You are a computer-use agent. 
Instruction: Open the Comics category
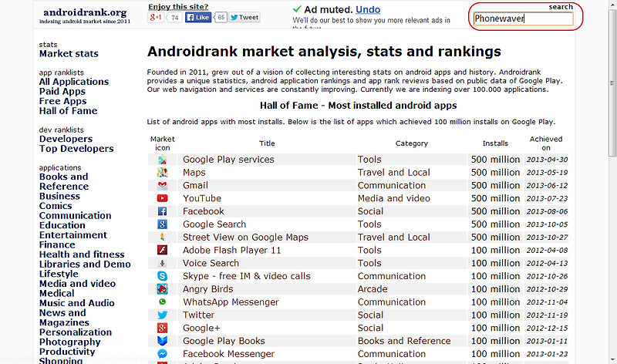(x=56, y=206)
